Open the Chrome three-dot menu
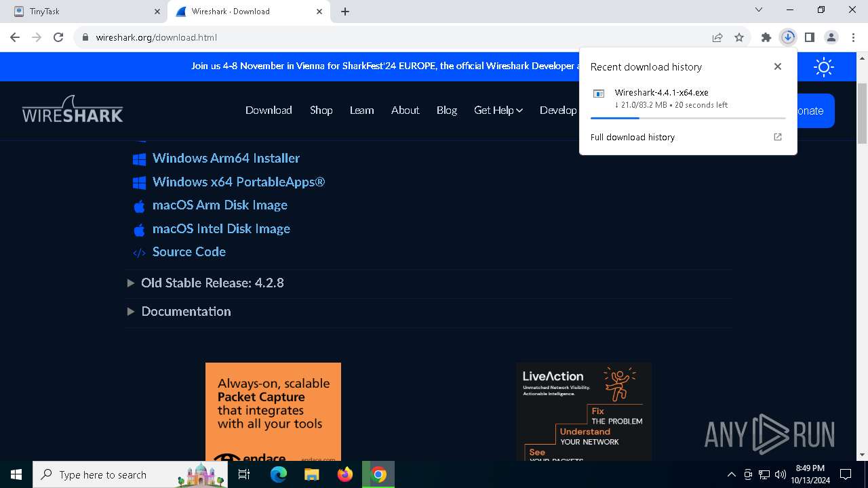Screen dimensions: 868x488 [x=852, y=37]
